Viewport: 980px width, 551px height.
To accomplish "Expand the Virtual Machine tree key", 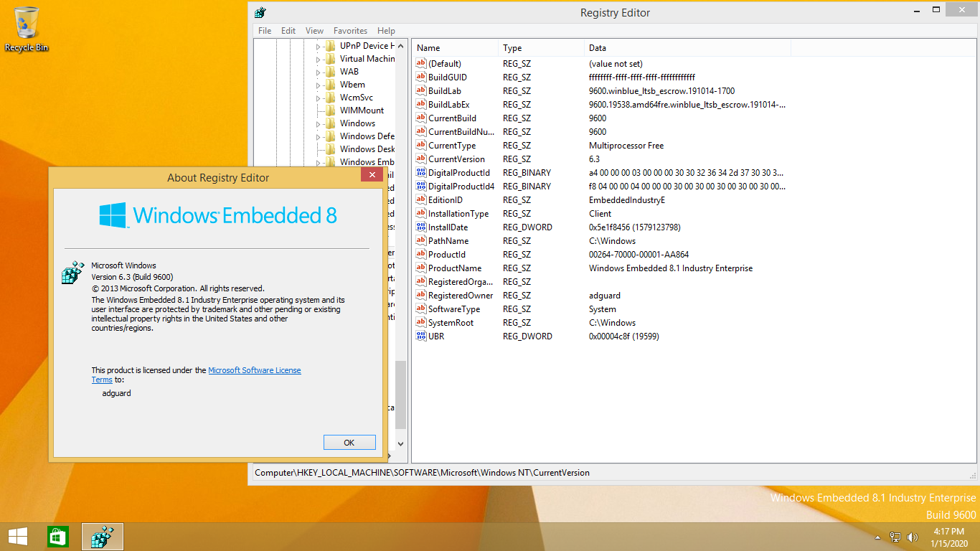I will coord(319,59).
